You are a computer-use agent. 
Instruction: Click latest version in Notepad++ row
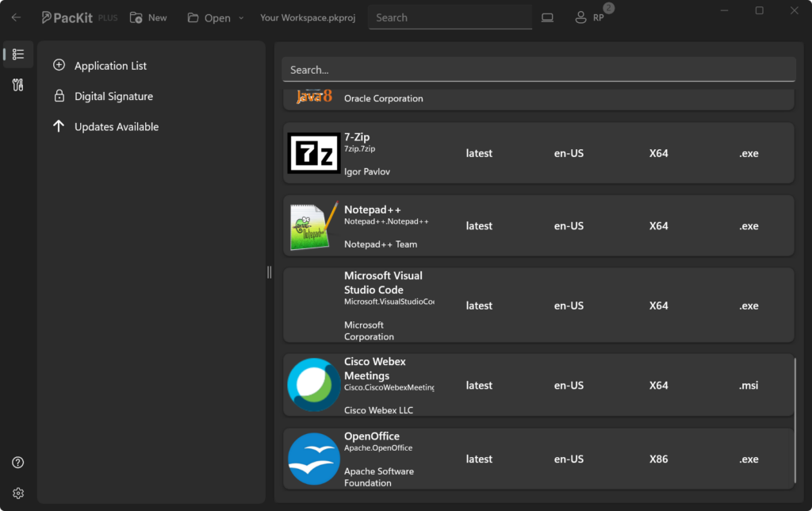[x=479, y=226]
